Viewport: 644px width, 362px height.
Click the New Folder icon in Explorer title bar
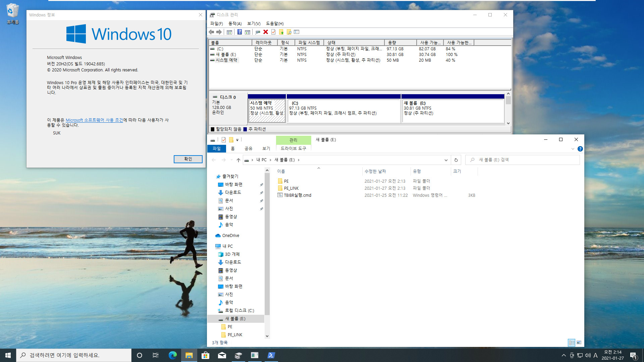[x=231, y=140]
